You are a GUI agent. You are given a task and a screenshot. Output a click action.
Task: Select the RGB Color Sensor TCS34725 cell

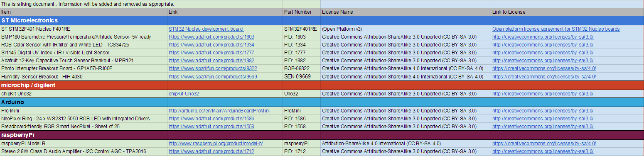(x=84, y=45)
